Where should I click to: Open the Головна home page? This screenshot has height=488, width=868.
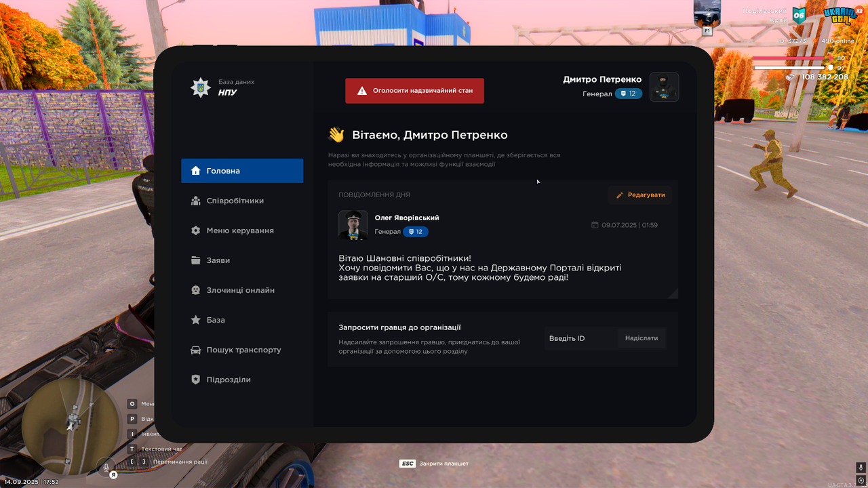tap(242, 171)
